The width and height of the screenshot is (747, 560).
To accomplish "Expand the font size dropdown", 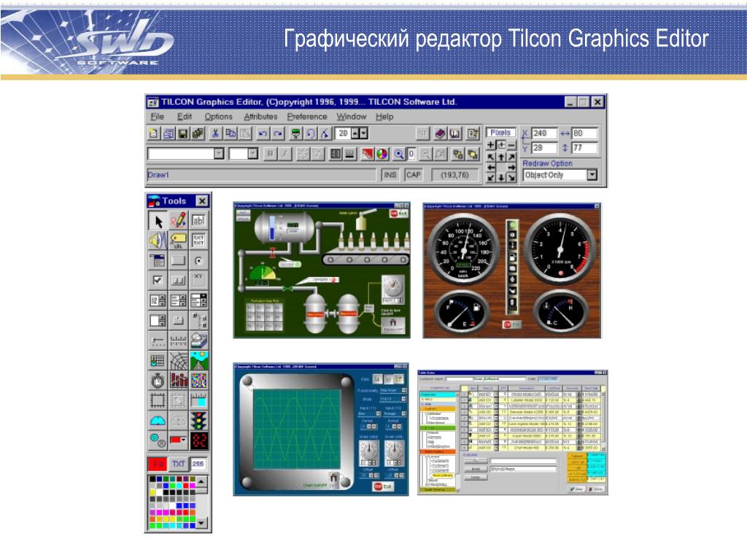I will [253, 153].
